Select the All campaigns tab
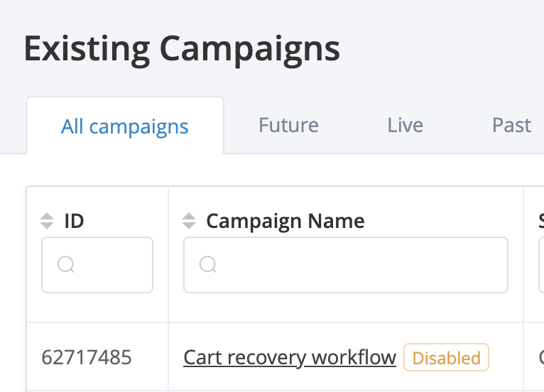The width and height of the screenshot is (544, 392). tap(125, 127)
